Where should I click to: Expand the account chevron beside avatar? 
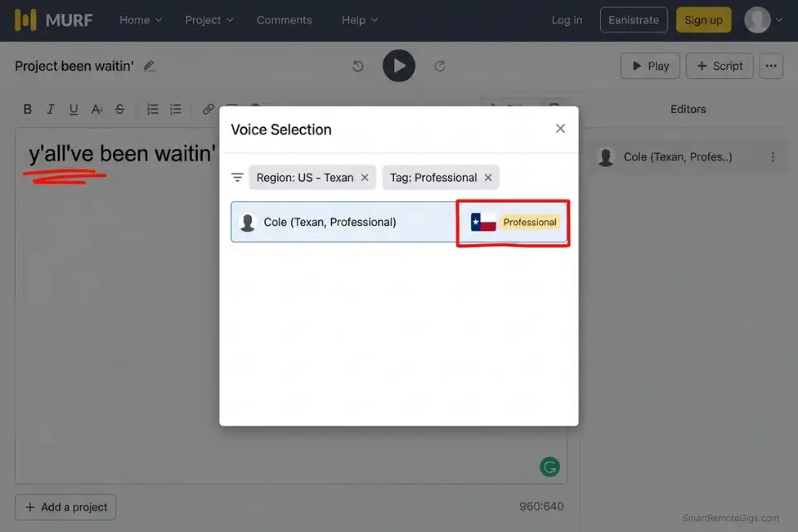tap(779, 20)
